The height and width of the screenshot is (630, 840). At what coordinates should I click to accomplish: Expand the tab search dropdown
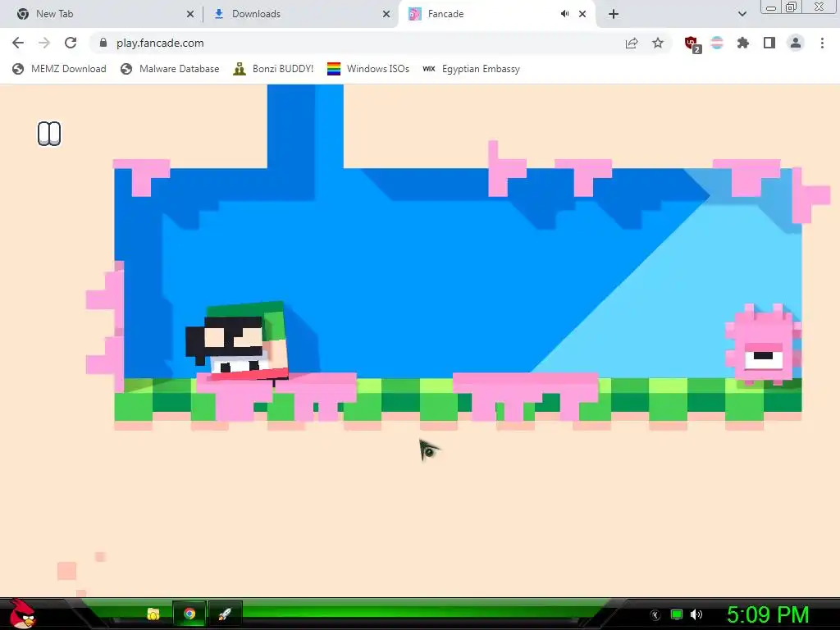[x=742, y=15]
